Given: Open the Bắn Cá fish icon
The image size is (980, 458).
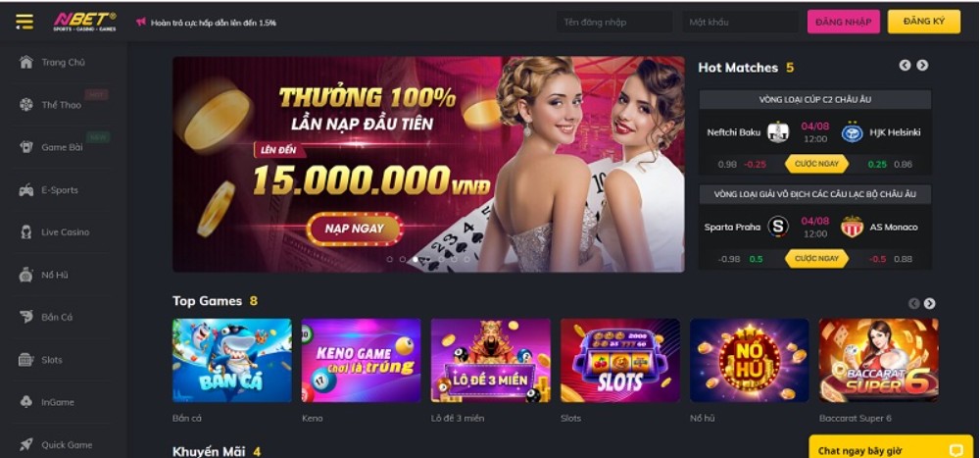Looking at the screenshot, I should click(25, 317).
